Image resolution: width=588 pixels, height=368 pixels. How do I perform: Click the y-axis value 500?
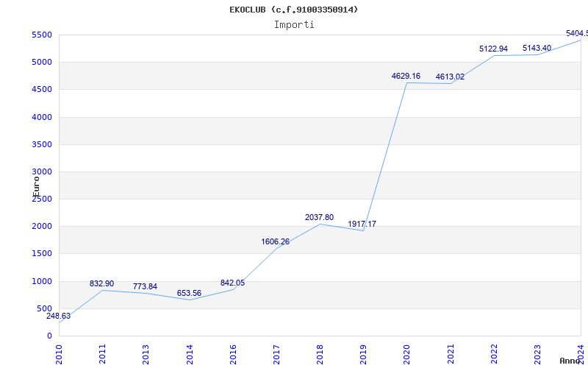point(44,308)
